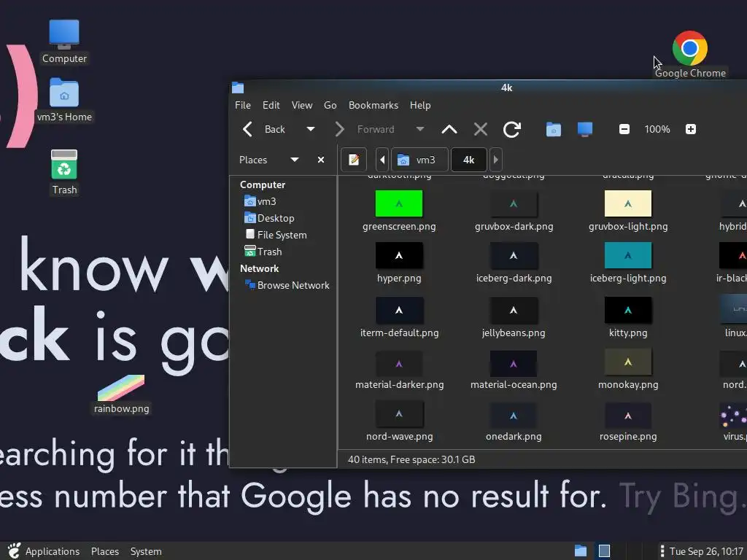Image resolution: width=747 pixels, height=560 pixels.
Task: Select the 4k path button
Action: tap(469, 160)
